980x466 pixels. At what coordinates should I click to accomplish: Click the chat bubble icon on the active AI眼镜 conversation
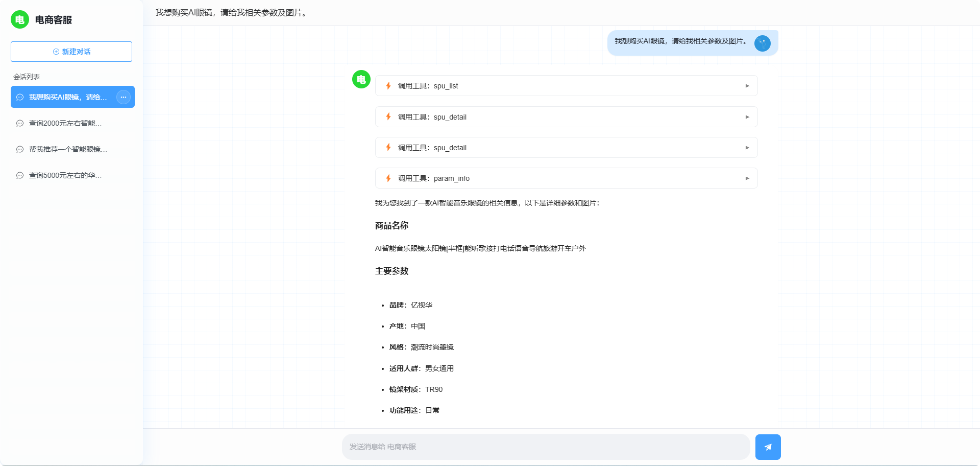pos(19,97)
